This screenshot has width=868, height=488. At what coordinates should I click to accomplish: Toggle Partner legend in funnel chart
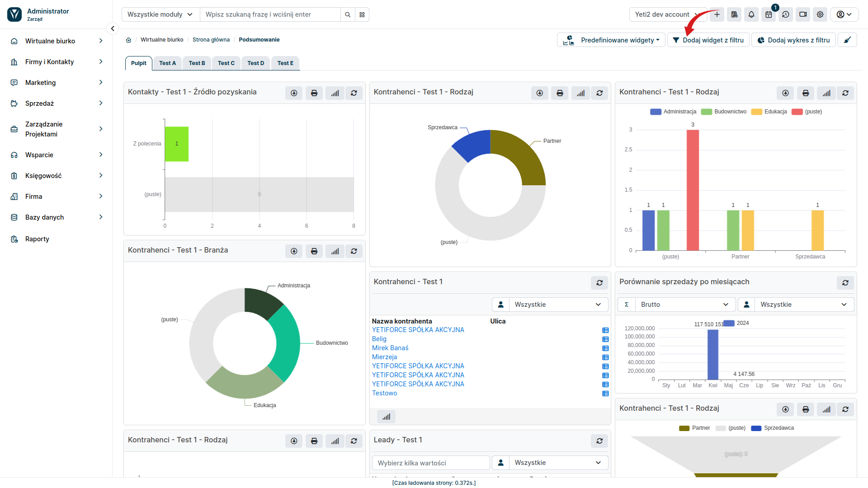pyautogui.click(x=694, y=428)
